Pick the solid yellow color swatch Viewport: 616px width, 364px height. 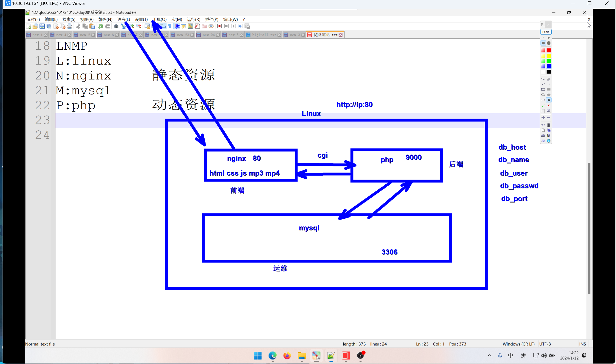click(548, 56)
